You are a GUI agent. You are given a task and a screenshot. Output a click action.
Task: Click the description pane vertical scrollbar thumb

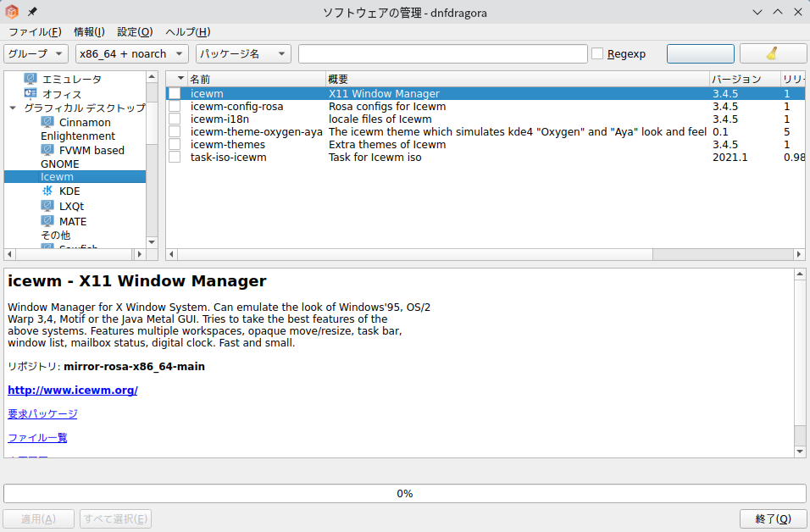tap(800, 352)
